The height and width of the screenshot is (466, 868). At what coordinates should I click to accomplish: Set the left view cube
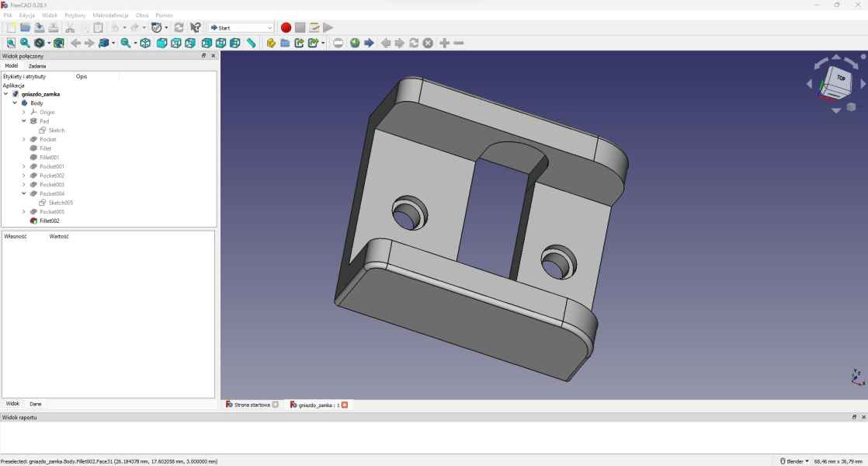(x=235, y=43)
